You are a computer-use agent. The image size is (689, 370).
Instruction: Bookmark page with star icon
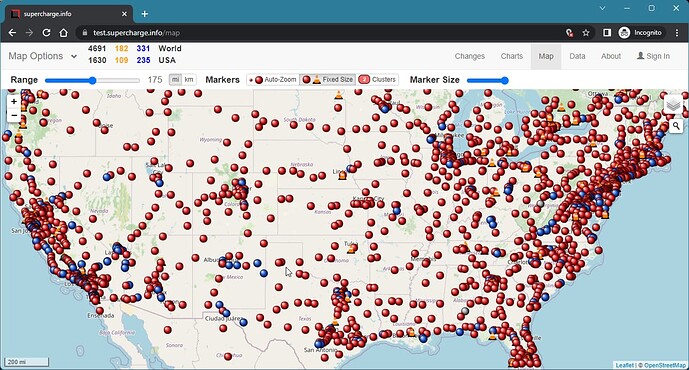coord(586,33)
